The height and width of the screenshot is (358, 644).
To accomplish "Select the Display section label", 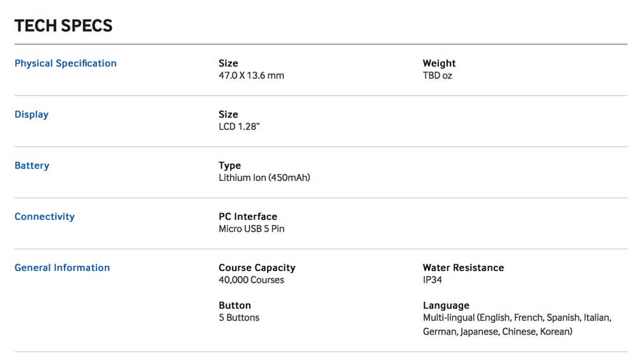I will [31, 114].
